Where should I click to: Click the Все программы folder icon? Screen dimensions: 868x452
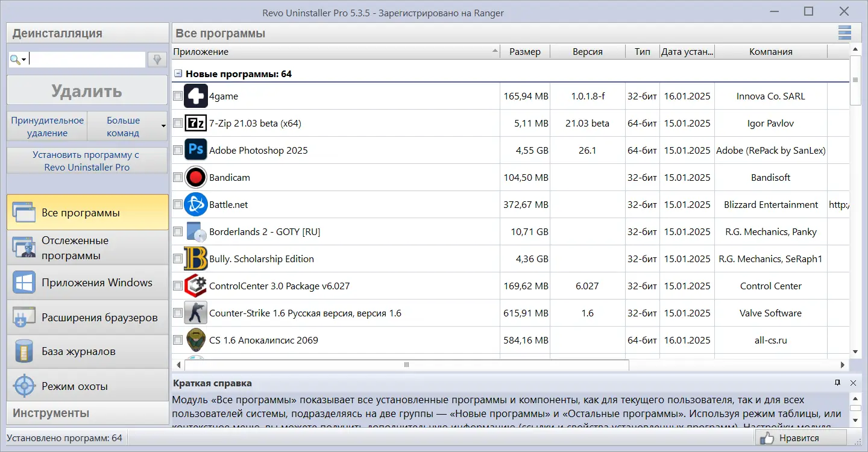tap(24, 213)
